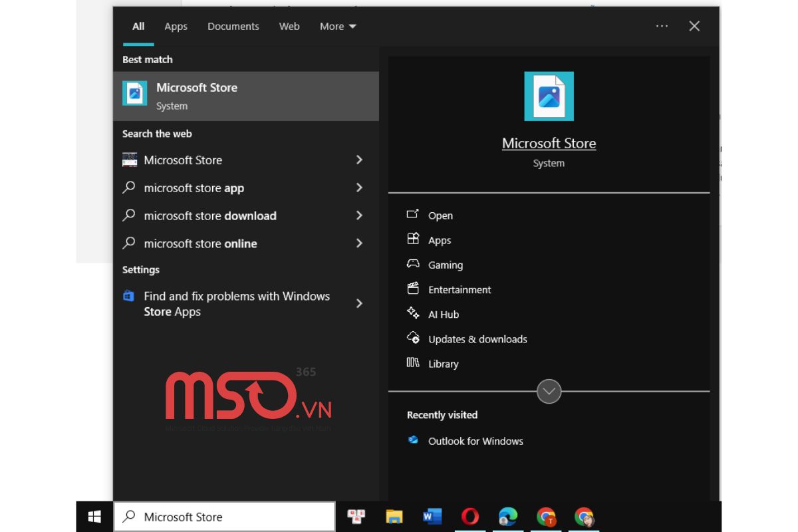
Task: Open Chrome with avatar profile badge on taskbar
Action: tap(584, 517)
